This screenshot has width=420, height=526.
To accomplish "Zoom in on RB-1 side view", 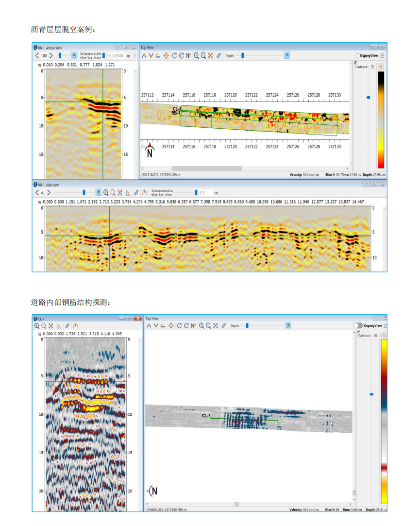I will click(106, 192).
